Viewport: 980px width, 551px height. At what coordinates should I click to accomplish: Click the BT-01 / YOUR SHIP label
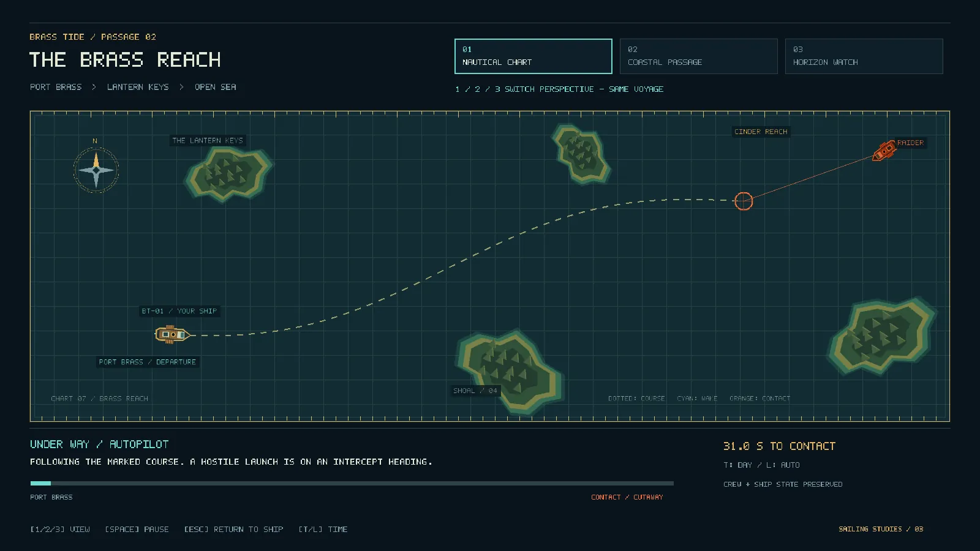179,311
